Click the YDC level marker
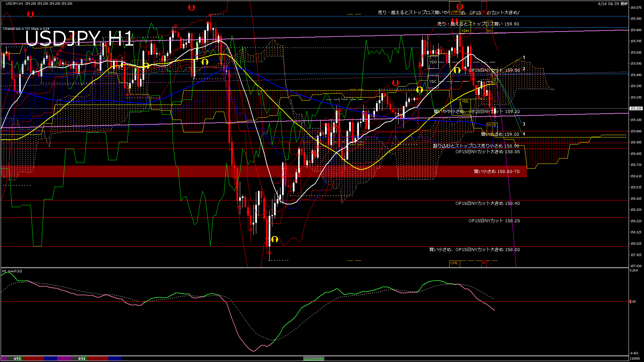This screenshot has height=362, width=644. (433, 82)
